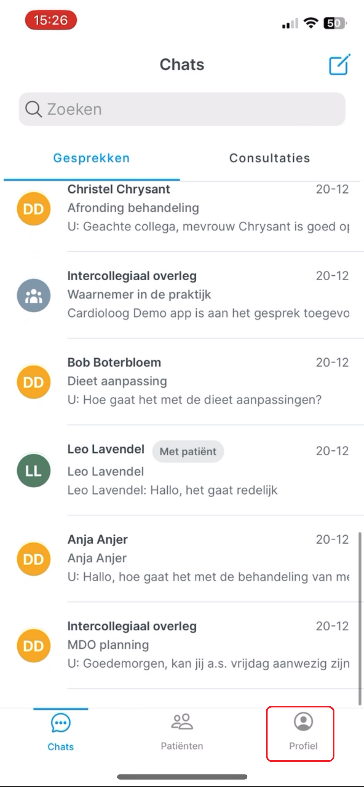Tap the group avatar for Waarnemer in de praktijk
The width and height of the screenshot is (364, 787).
coord(34,296)
